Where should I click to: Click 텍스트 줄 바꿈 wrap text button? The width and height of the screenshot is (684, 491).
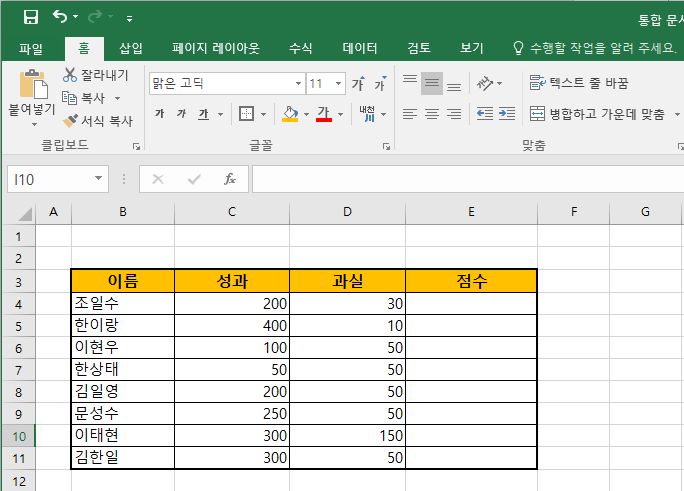(579, 82)
